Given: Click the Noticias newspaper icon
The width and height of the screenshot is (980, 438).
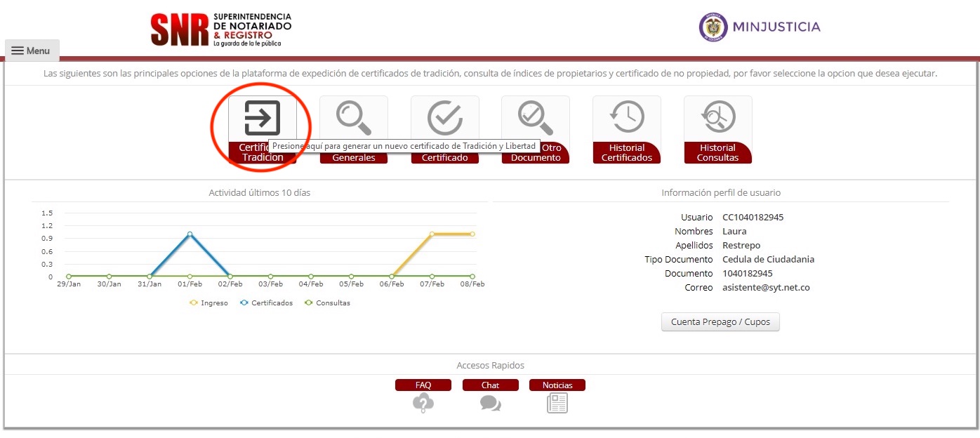Looking at the screenshot, I should tap(557, 403).
